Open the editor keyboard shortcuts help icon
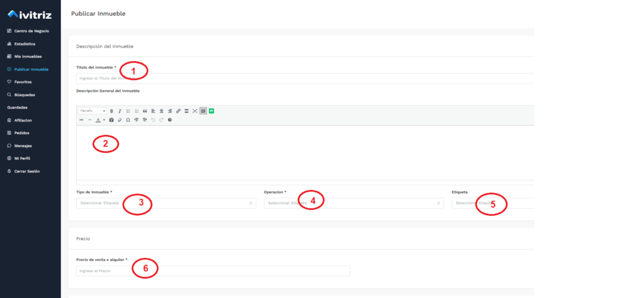Screen dimensions: 644x298 pyautogui.click(x=169, y=119)
